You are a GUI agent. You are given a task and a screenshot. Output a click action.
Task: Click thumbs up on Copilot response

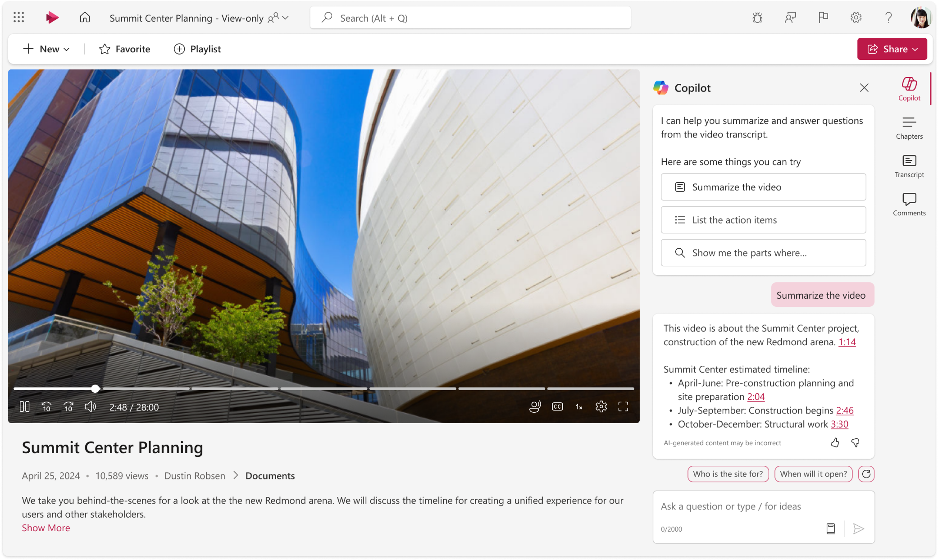pos(835,442)
